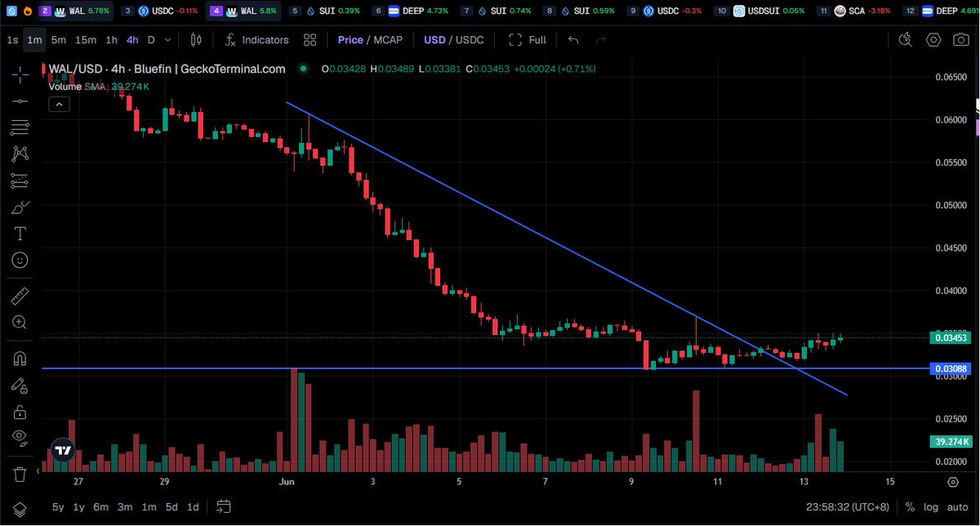Click the undo arrow

(573, 39)
